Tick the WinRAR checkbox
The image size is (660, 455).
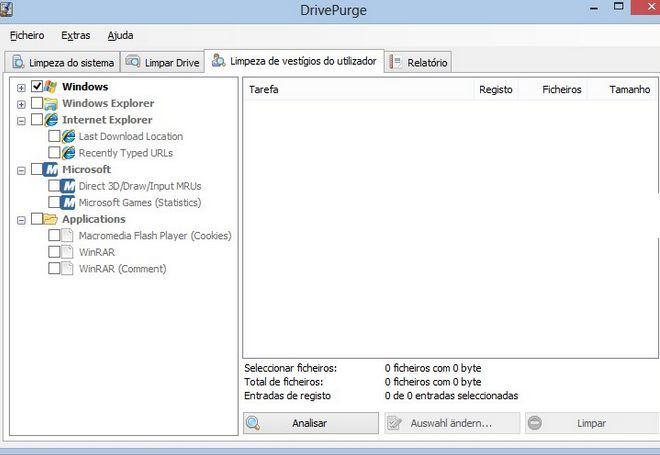click(x=54, y=252)
